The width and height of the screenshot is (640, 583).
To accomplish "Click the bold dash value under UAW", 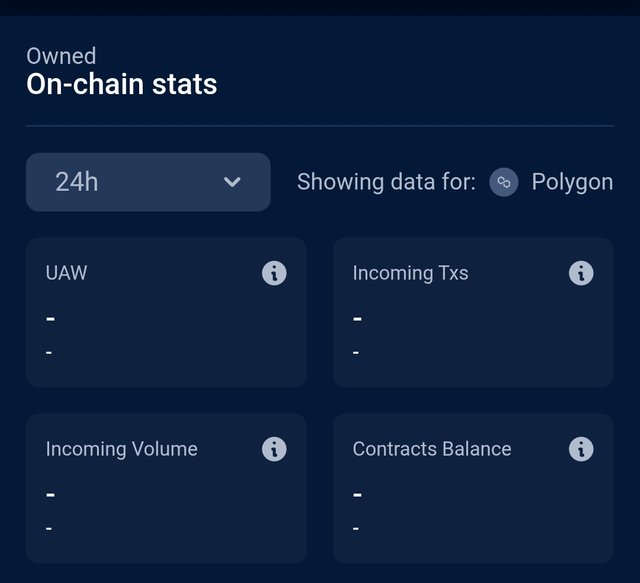I will 50,319.
